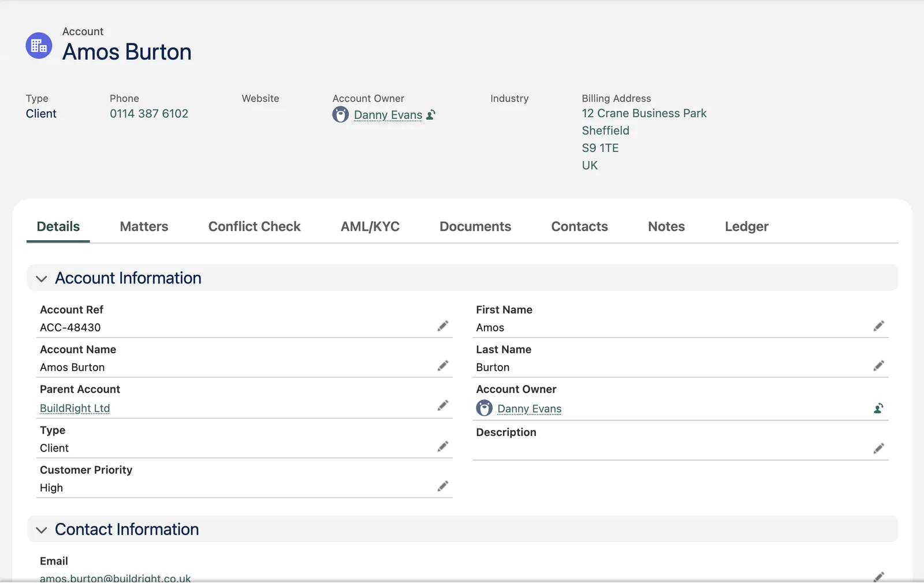Edit the Type field in details
924x583 pixels.
click(x=443, y=447)
